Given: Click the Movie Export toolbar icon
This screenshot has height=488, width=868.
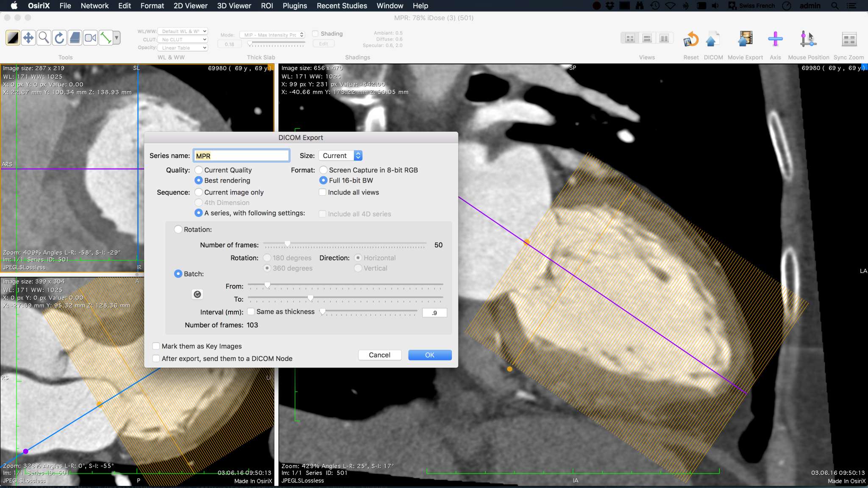Looking at the screenshot, I should (x=745, y=39).
